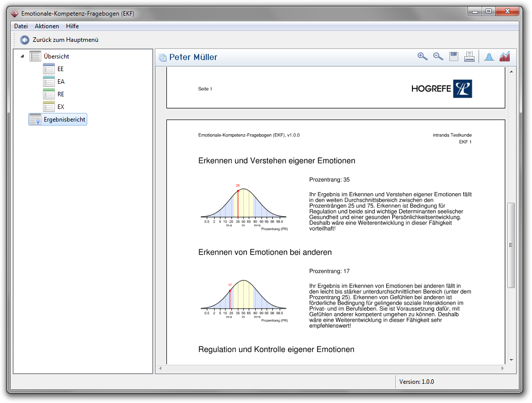The image size is (532, 403).
Task: Select the EA tree item
Action: coord(61,81)
